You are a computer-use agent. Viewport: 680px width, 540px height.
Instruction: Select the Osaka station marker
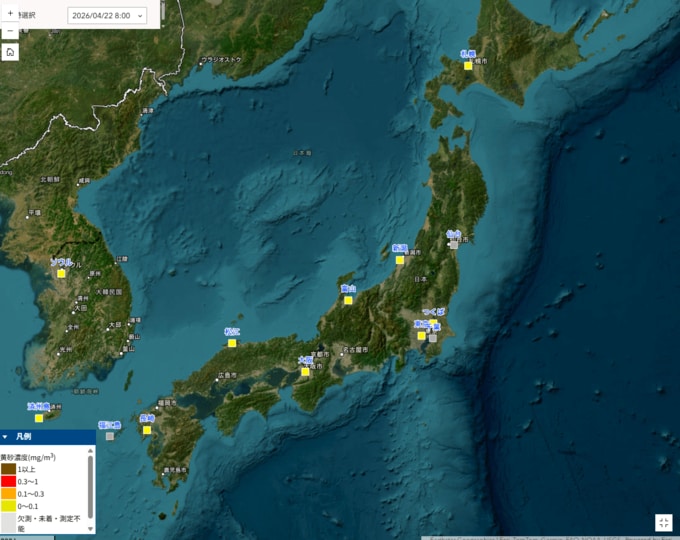pos(306,371)
